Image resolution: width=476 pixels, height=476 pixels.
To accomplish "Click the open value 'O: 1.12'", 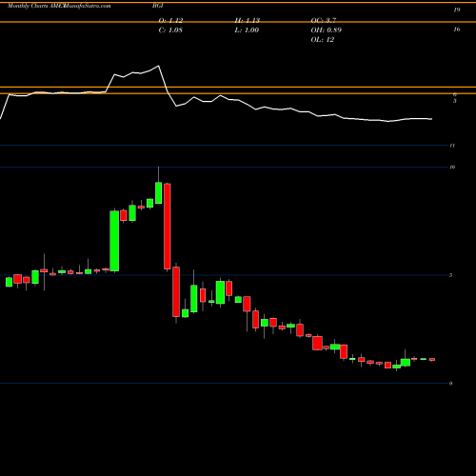I will pos(170,21).
